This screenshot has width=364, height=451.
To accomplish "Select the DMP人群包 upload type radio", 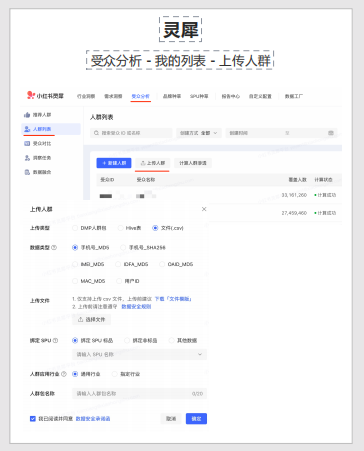I will pyautogui.click(x=75, y=228).
